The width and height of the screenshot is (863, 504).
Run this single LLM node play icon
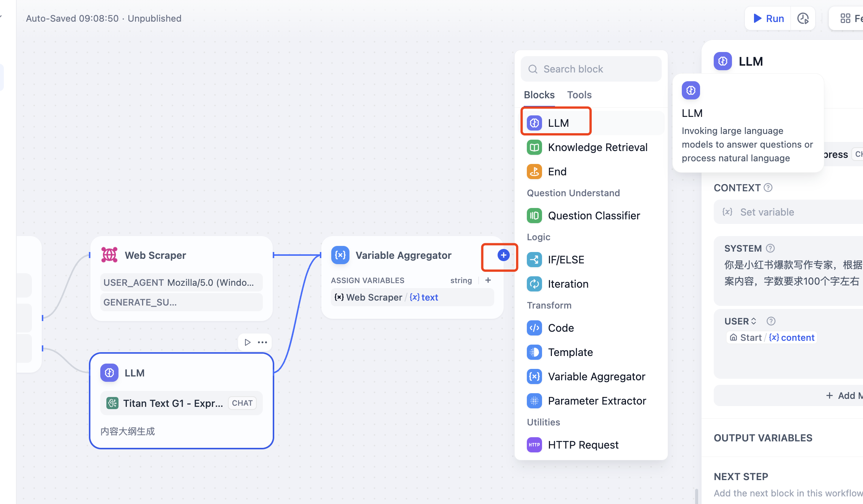point(248,342)
